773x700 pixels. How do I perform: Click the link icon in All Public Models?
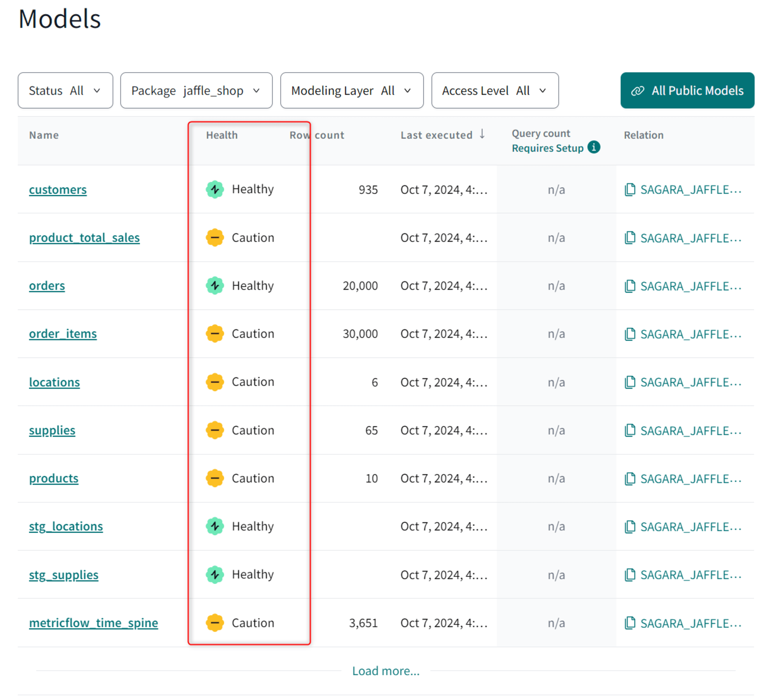coord(637,91)
